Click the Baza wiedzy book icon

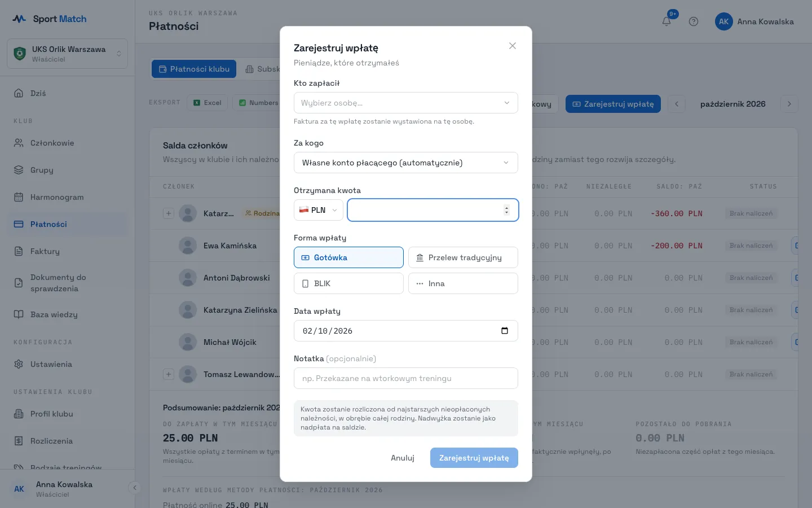(x=19, y=314)
